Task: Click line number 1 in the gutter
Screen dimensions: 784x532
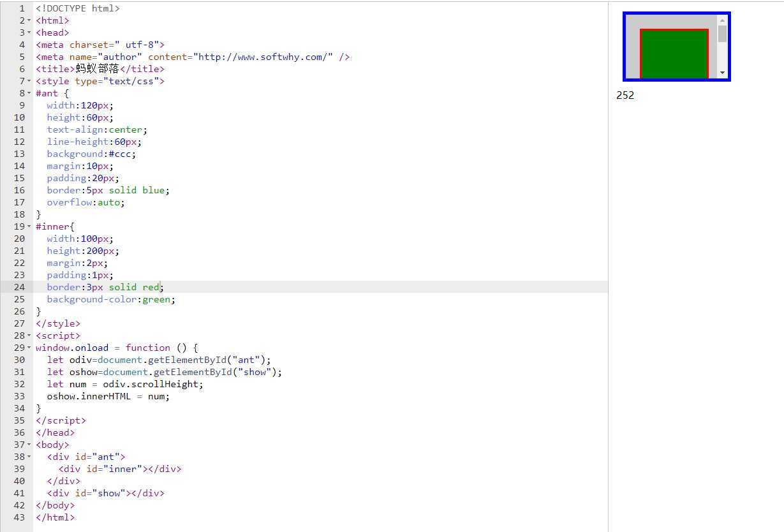Action: pos(22,8)
